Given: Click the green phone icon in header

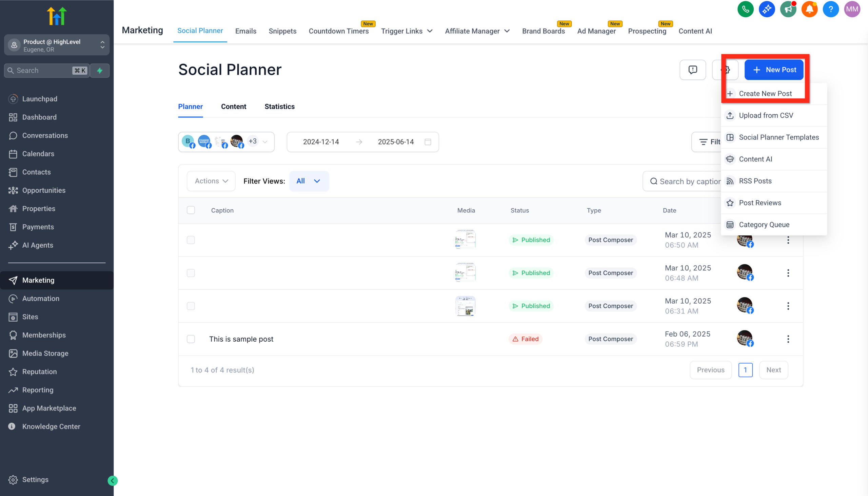Looking at the screenshot, I should click(746, 9).
